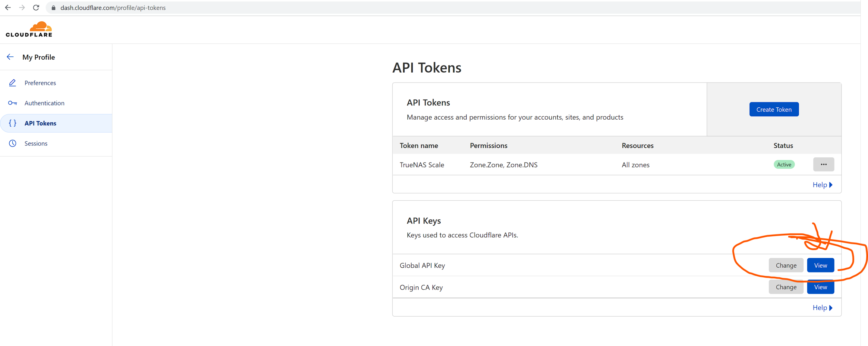Click Change for Origin CA Key
Screen dimensions: 868x346
click(x=786, y=287)
